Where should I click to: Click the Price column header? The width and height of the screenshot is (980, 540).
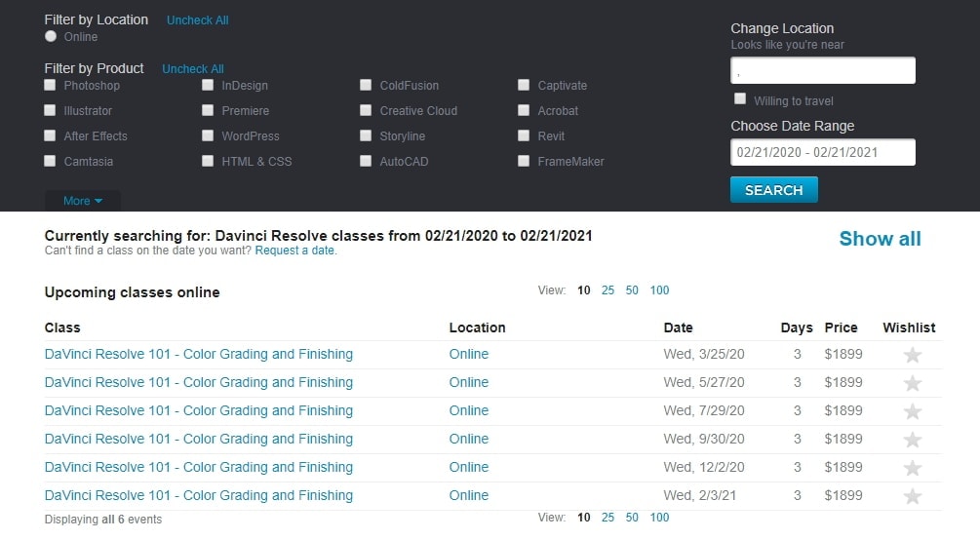841,328
